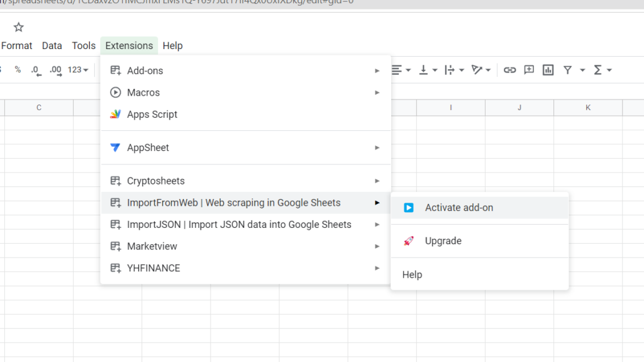The width and height of the screenshot is (644, 362).
Task: Click the insert comment toolbar icon
Action: click(529, 70)
